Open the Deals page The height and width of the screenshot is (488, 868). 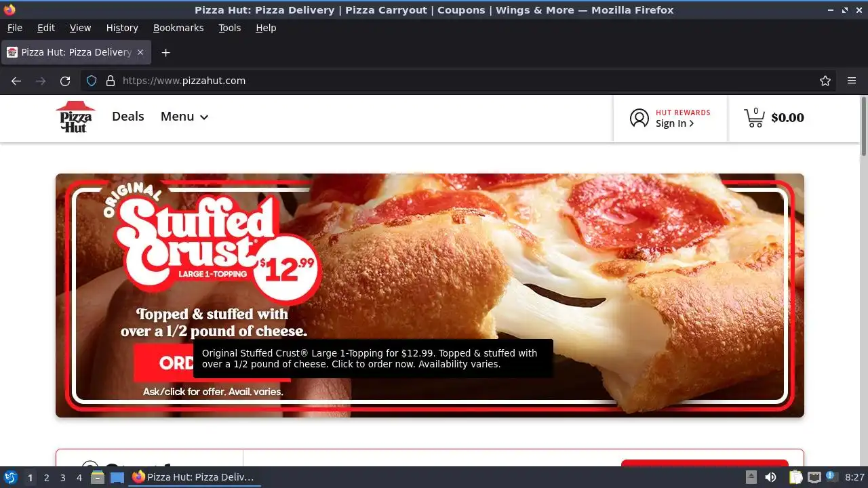coord(127,117)
